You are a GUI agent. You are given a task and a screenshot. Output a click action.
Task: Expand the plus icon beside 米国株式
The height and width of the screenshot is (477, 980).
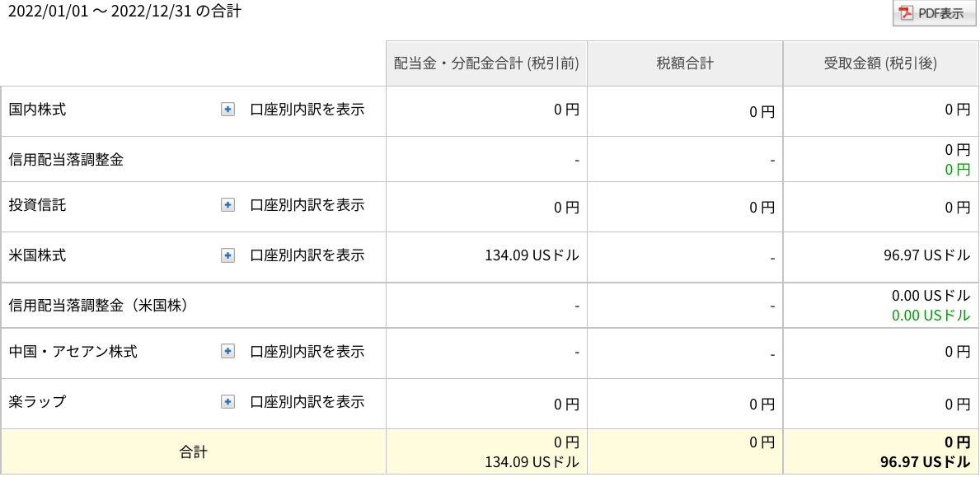228,255
